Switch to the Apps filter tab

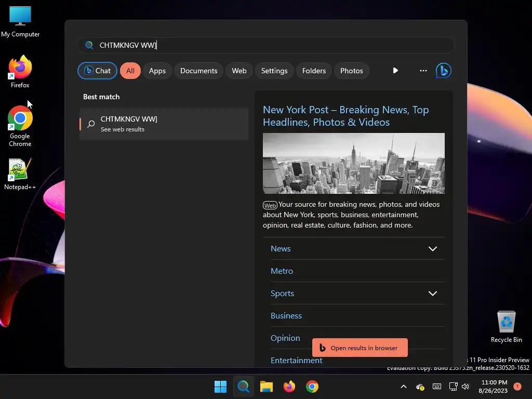157,71
